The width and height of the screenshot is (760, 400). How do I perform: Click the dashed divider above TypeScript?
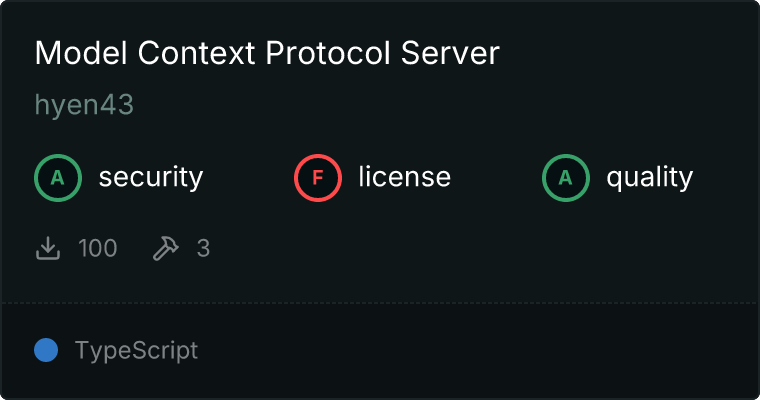click(380, 302)
